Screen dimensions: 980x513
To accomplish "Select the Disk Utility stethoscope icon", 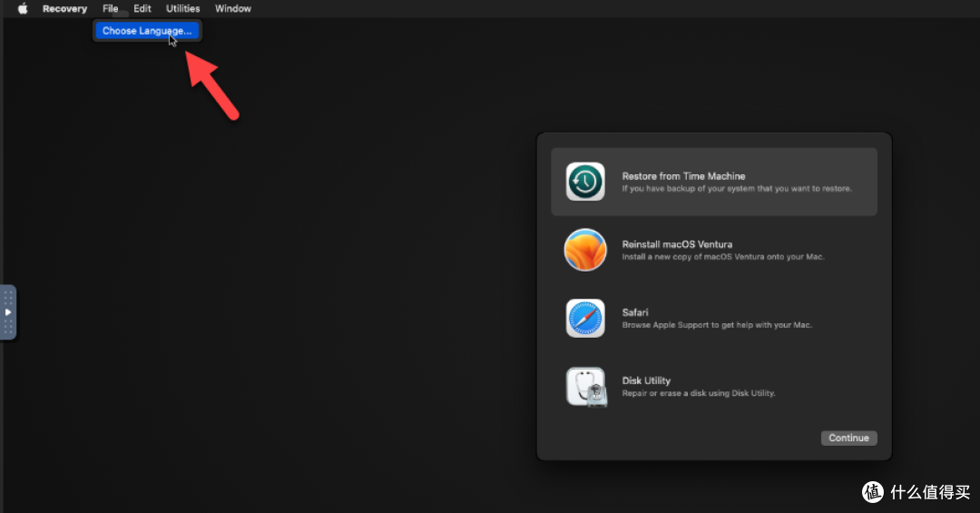I will point(586,387).
